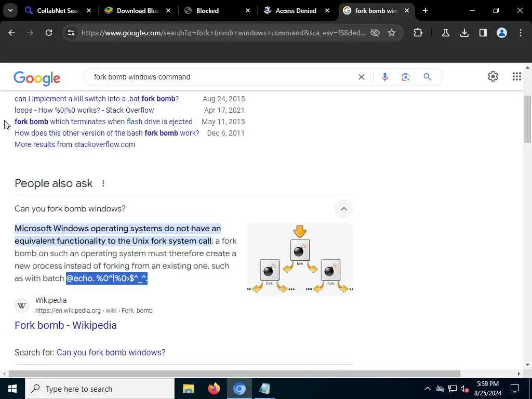The height and width of the screenshot is (399, 532).
Task: Open More results from stackoverflow.com
Action: [x=75, y=144]
